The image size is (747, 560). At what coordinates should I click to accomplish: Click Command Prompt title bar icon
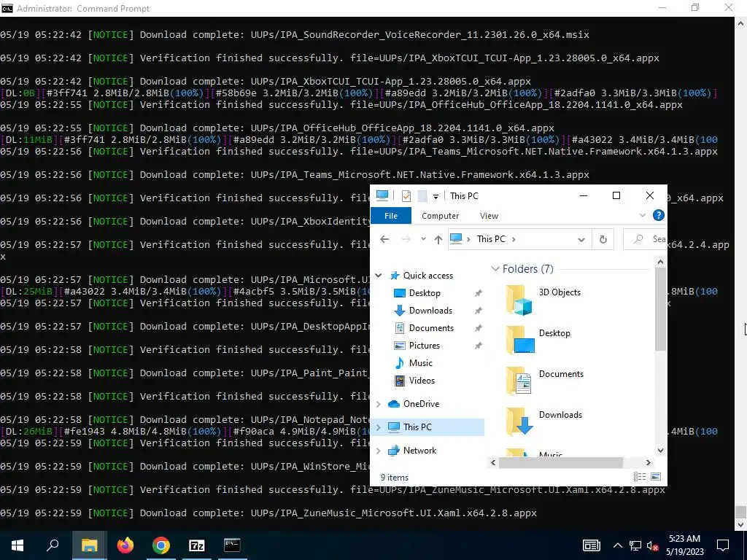pyautogui.click(x=7, y=8)
